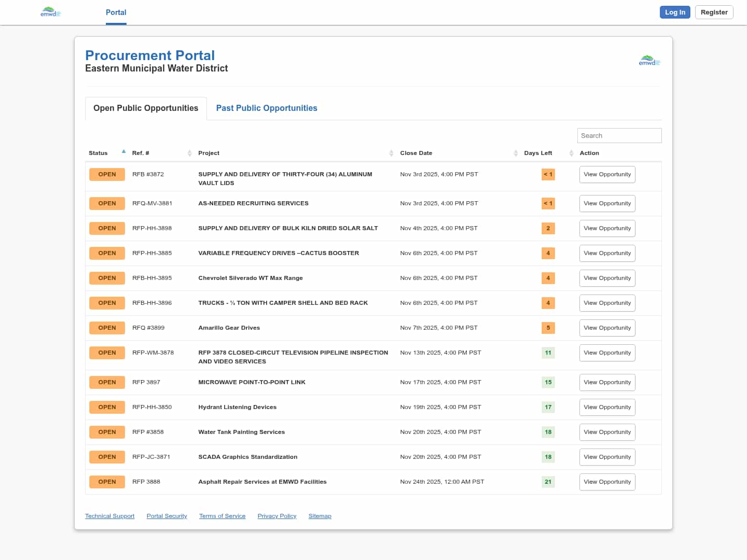Image resolution: width=747 pixels, height=560 pixels.
Task: Click the EMWD logo in top navigation
Action: pos(50,12)
